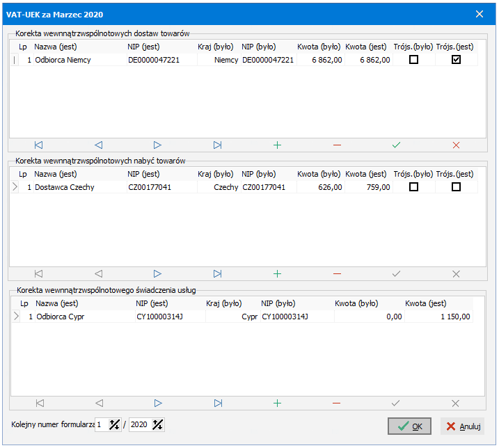Image resolution: width=499 pixels, height=448 pixels.
Task: Check Trójs.(jest) for Dostawca Czechy
Action: tap(456, 186)
